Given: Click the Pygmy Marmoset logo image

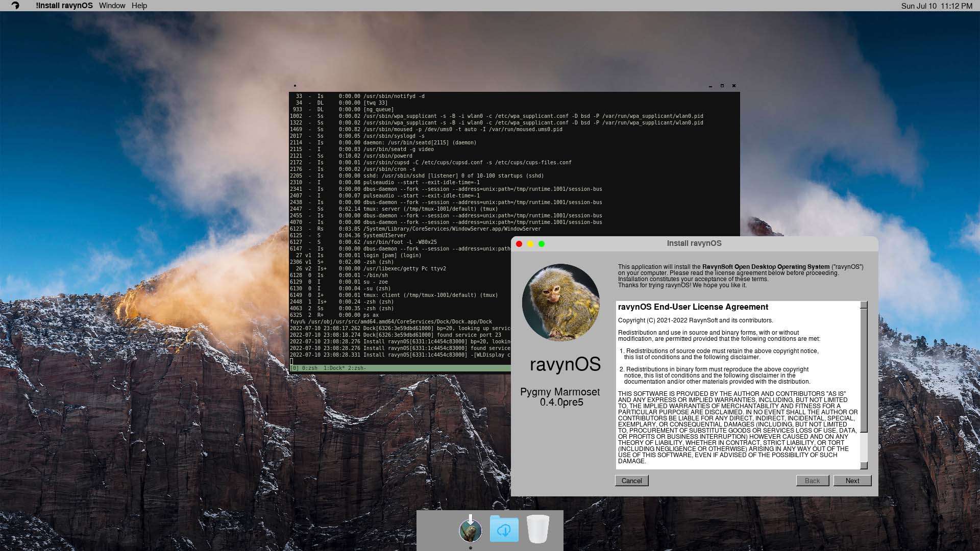Looking at the screenshot, I should [x=560, y=302].
